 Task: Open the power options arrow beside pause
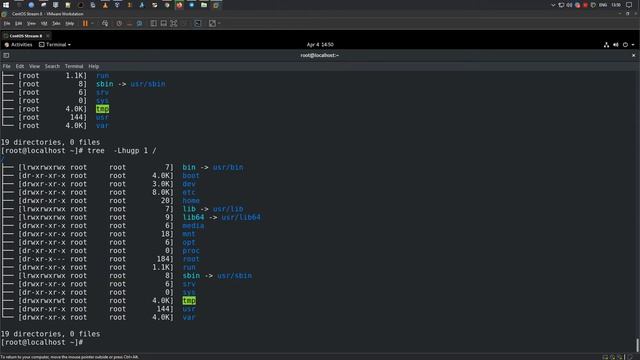click(92, 23)
